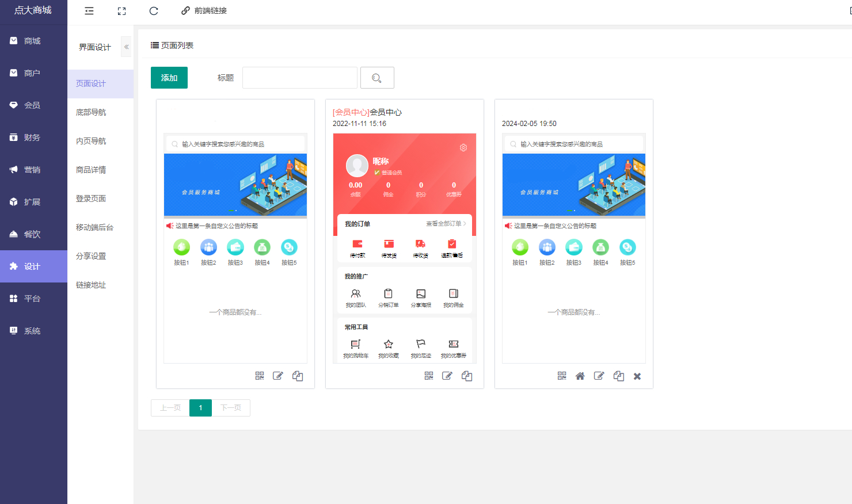Duplicate the first page using the copy icon
Image resolution: width=852 pixels, height=504 pixels.
[298, 376]
